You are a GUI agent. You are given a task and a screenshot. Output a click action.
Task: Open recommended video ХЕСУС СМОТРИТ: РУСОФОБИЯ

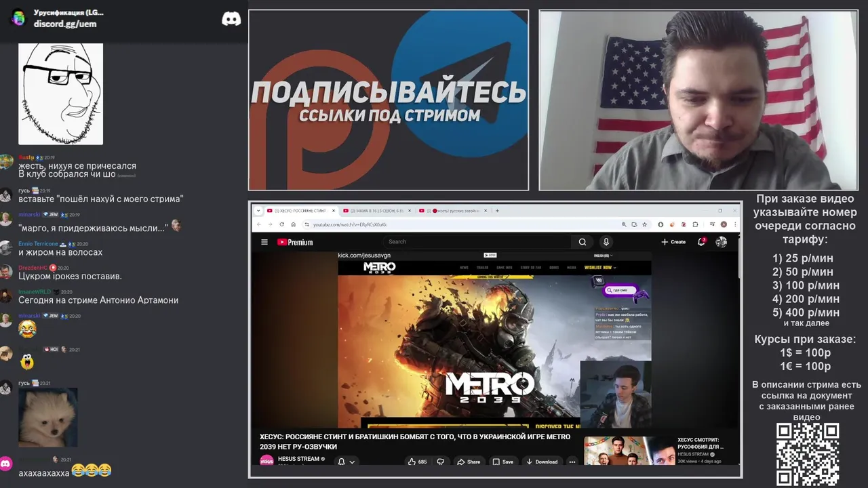point(701,443)
